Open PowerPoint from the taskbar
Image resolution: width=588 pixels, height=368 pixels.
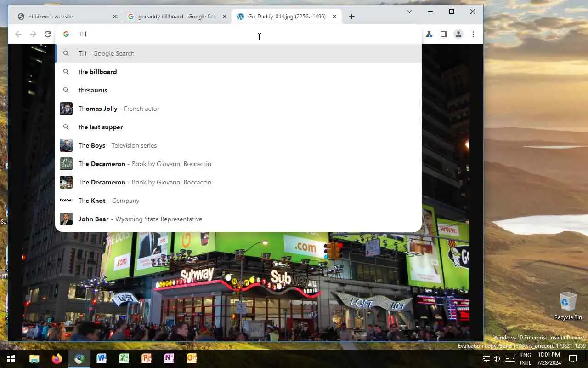tap(147, 359)
